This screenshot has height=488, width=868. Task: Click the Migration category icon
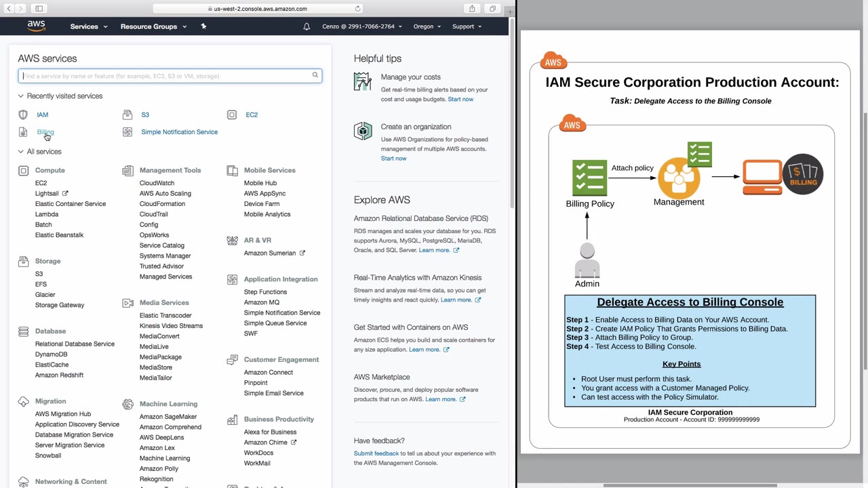pyautogui.click(x=23, y=401)
